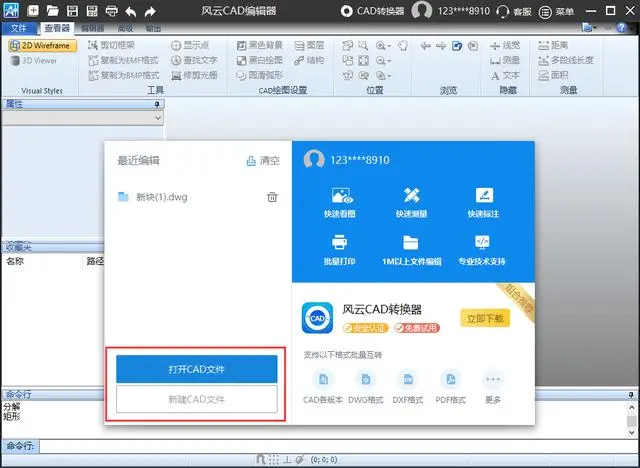The height and width of the screenshot is (468, 640).
Task: Switch to the 编辑器 tab
Action: tap(92, 28)
